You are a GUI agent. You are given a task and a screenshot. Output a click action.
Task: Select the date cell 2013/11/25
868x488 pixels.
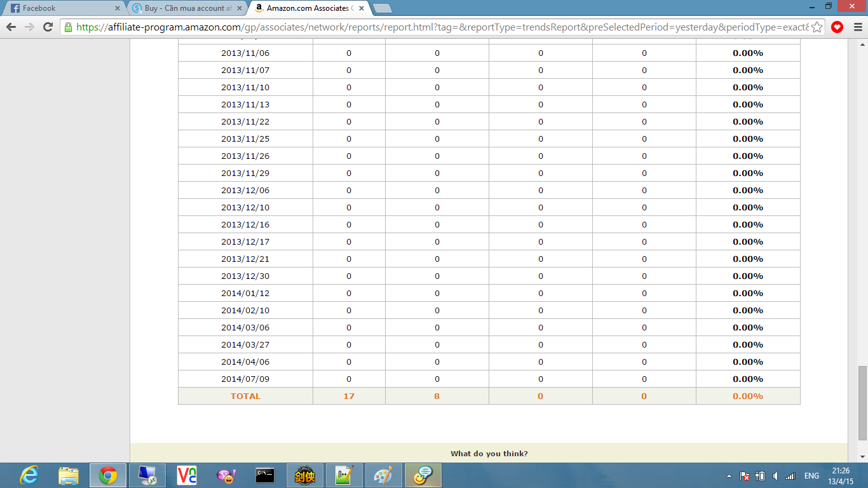point(245,139)
